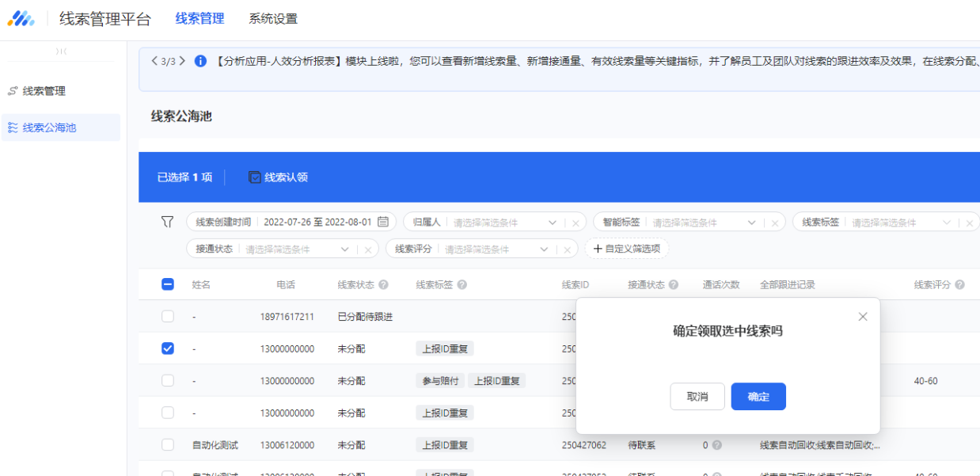The image size is (980, 476).
Task: Click 取消 to dismiss the claim dialog
Action: point(697,396)
